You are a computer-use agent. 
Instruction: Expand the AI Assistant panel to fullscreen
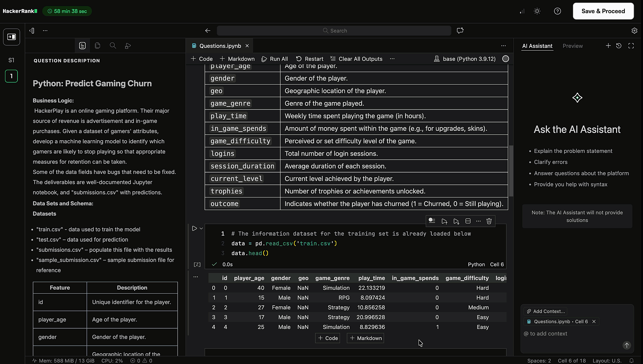coord(632,45)
